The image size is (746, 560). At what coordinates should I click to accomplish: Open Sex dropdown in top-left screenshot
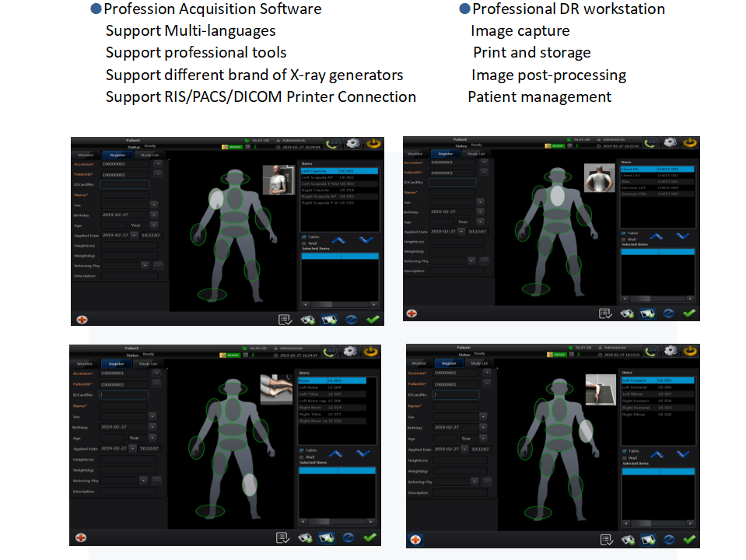(x=153, y=205)
